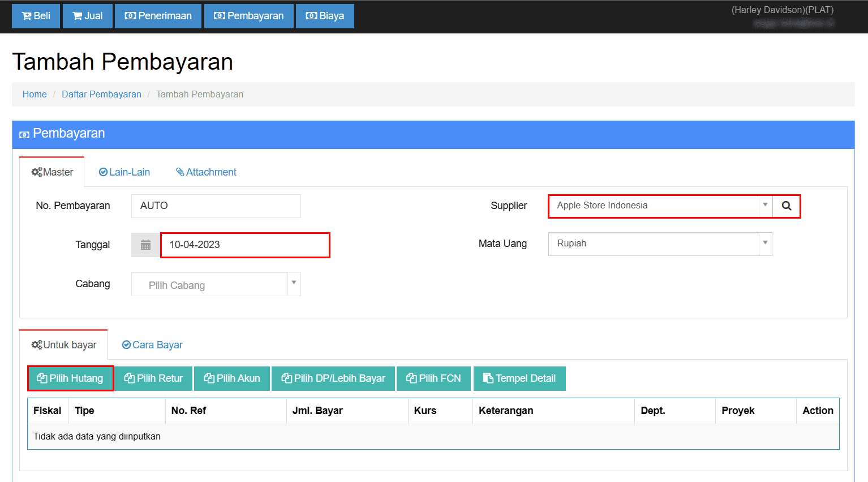This screenshot has width=868, height=482.
Task: Open the Jual sales button
Action: (x=88, y=16)
